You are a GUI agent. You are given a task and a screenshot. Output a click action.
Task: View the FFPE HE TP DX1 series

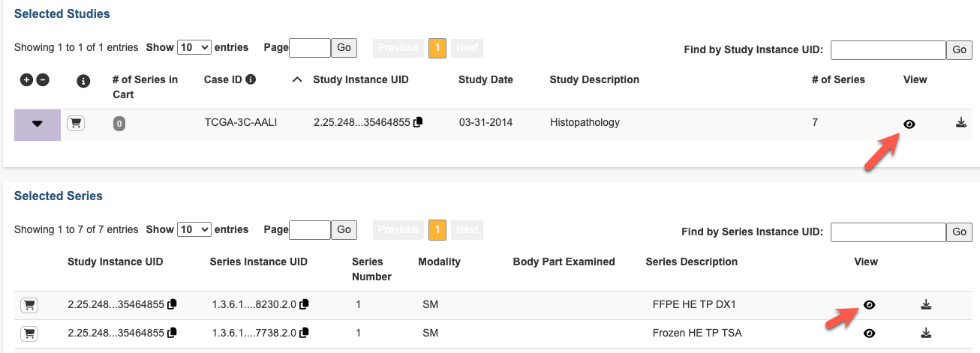pos(869,305)
